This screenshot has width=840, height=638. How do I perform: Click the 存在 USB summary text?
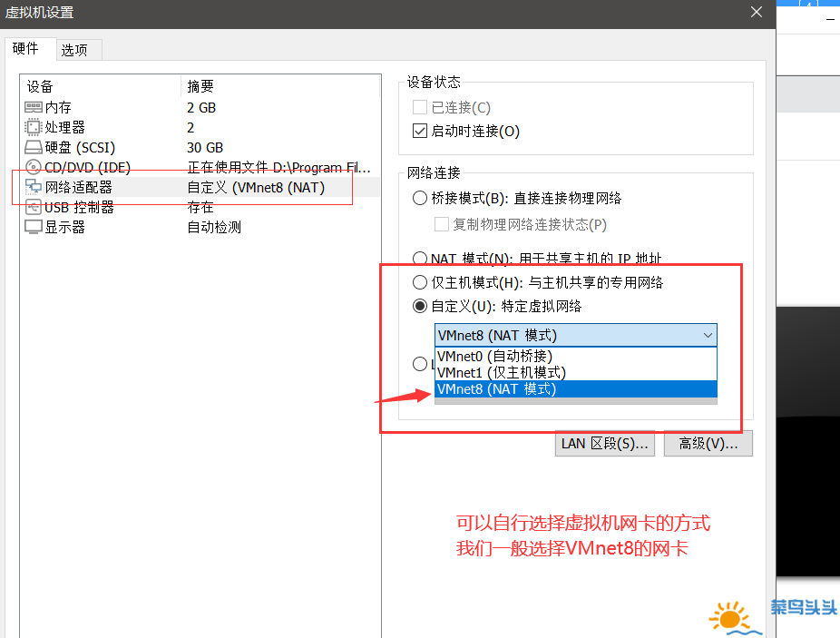click(200, 207)
